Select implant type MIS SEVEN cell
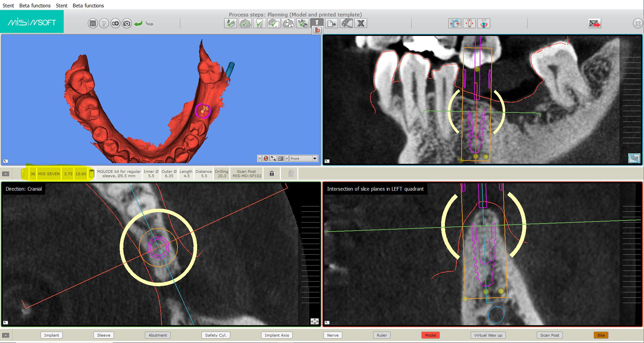 49,174
